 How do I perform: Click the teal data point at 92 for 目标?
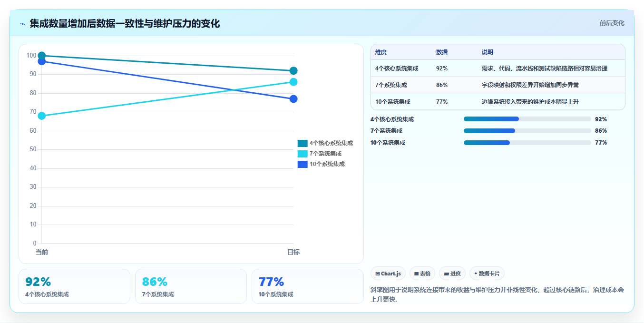pos(293,71)
